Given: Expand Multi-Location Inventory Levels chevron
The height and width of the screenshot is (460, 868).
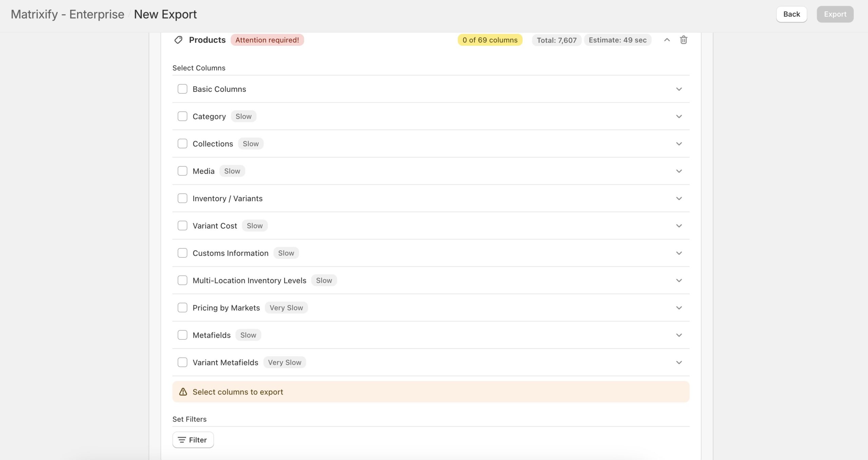Looking at the screenshot, I should click(x=679, y=281).
